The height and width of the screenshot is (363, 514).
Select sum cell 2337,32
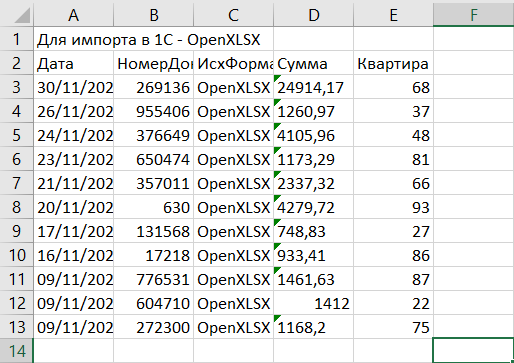click(313, 183)
